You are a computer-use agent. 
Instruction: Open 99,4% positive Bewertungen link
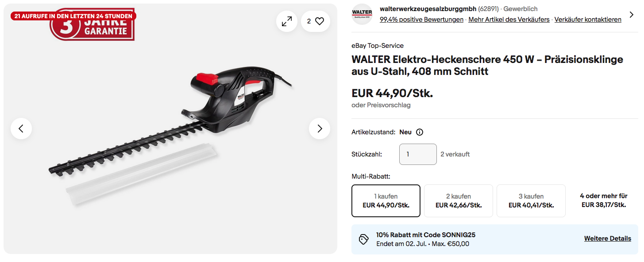click(x=421, y=20)
